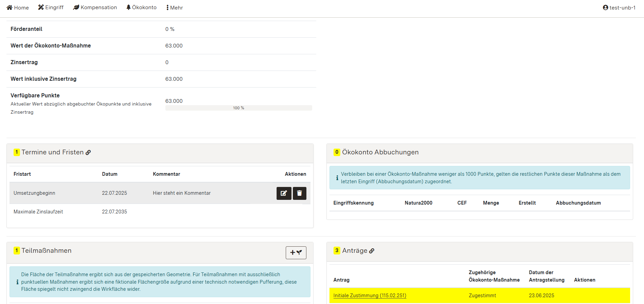
Task: Click the info icon in Ökokonto Abbuchungen notice
Action: 337,178
